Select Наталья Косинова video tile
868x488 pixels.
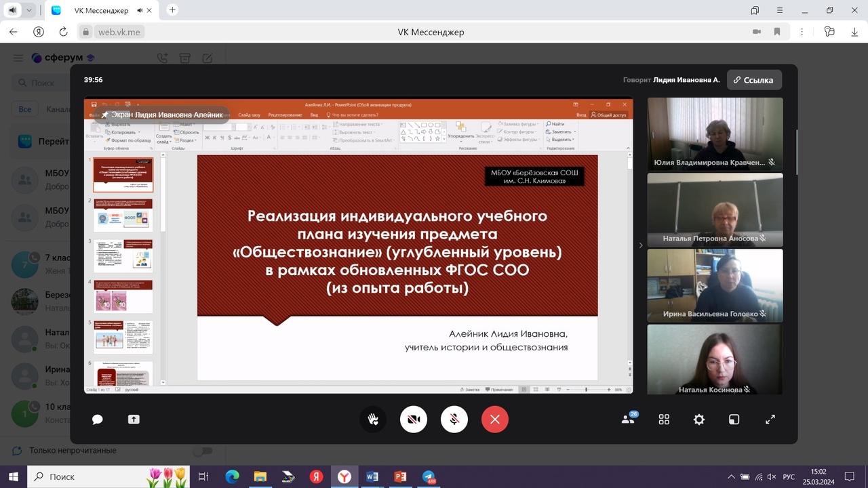[x=715, y=360]
